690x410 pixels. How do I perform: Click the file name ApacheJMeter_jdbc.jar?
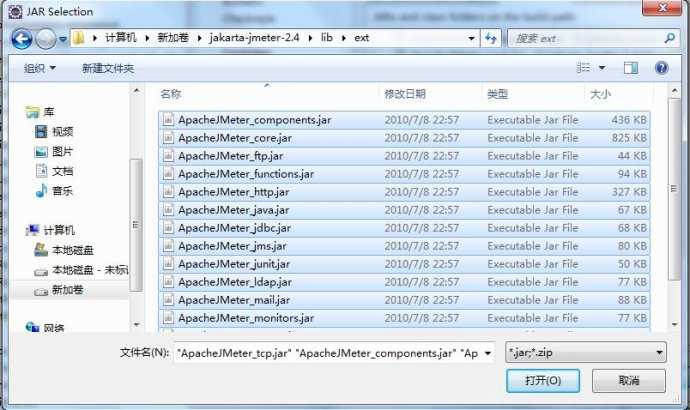[x=235, y=228]
